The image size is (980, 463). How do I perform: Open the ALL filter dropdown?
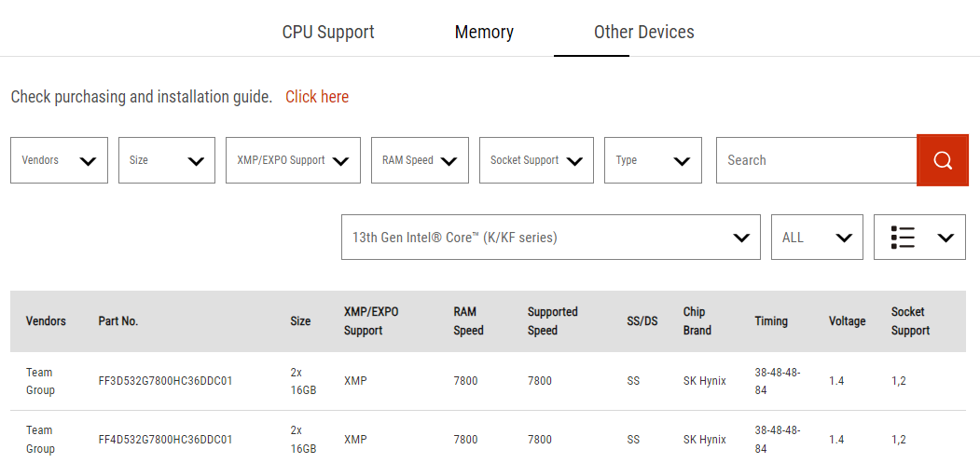(x=817, y=238)
